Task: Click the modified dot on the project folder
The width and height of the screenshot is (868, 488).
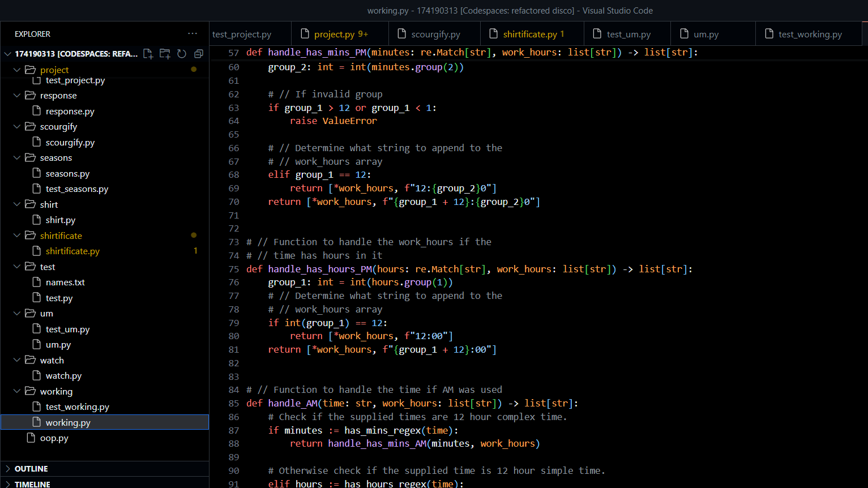Action: [x=194, y=69]
